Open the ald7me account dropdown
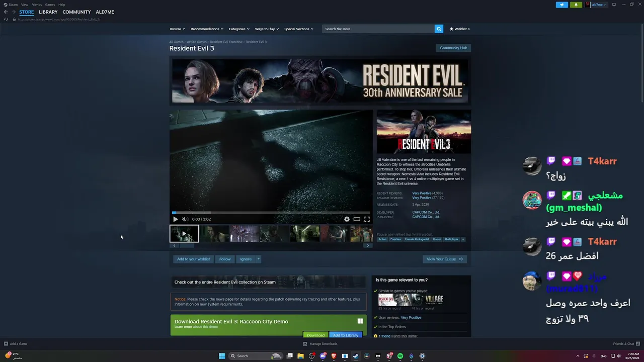This screenshot has height=362, width=644. [599, 5]
